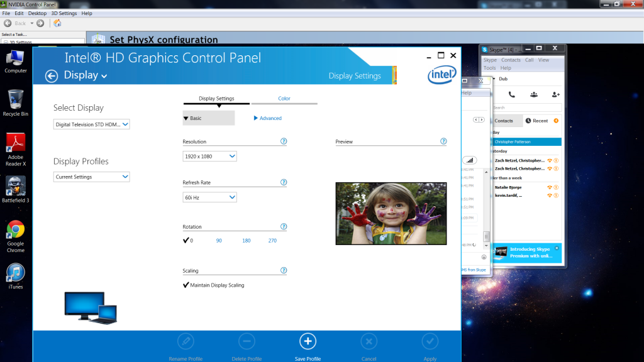
Task: Open help for Scaling
Action: point(284,270)
